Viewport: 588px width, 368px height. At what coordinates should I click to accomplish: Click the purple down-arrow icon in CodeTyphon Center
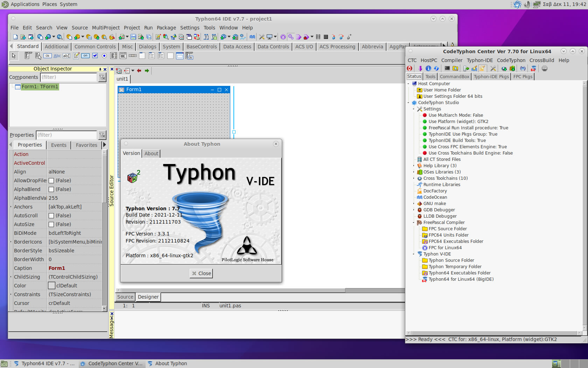tap(420, 68)
